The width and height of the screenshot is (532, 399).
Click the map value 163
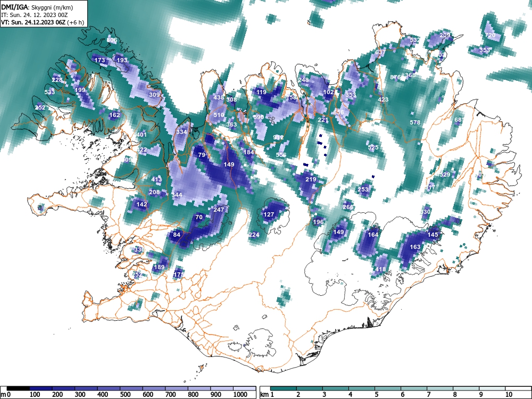coord(415,247)
